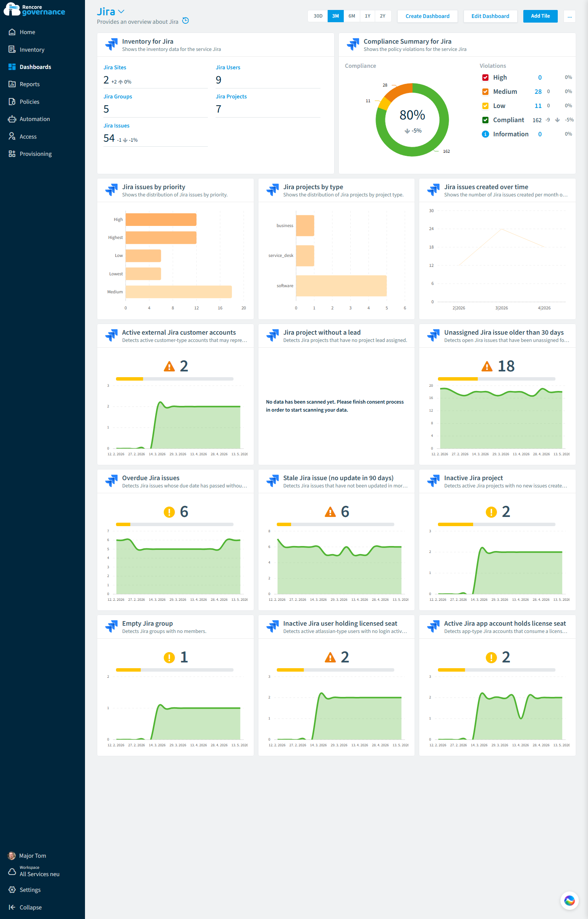Viewport: 588px width, 919px height.
Task: Select the 1Y time range
Action: [x=367, y=16]
